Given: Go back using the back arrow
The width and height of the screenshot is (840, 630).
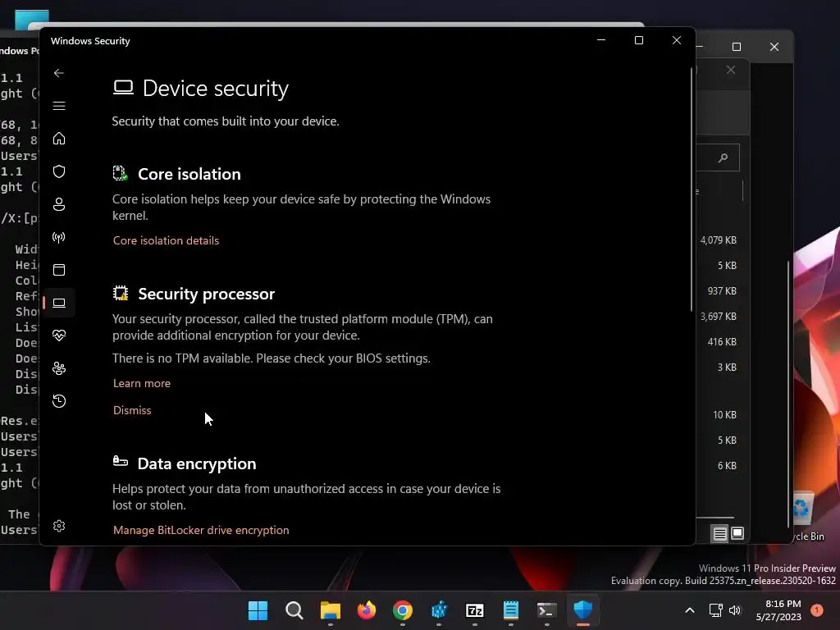Looking at the screenshot, I should coord(59,73).
